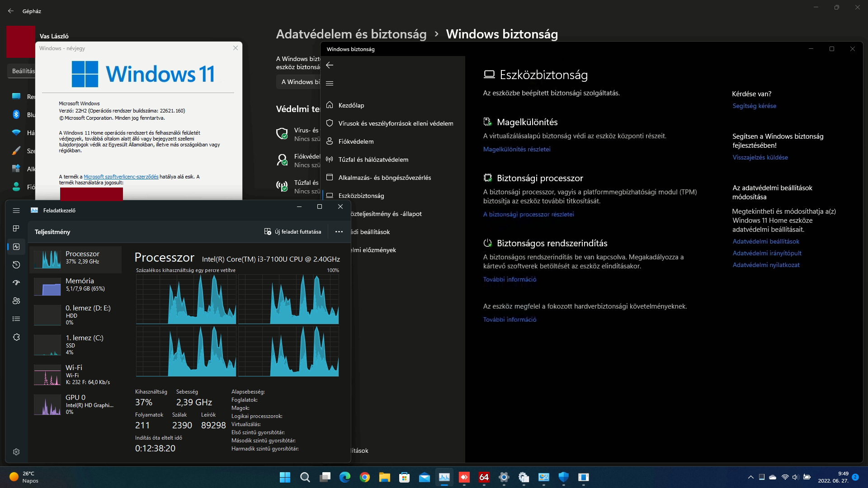The image size is (868, 488).
Task: Open Services page in Task Manager sidebar
Action: click(x=16, y=337)
